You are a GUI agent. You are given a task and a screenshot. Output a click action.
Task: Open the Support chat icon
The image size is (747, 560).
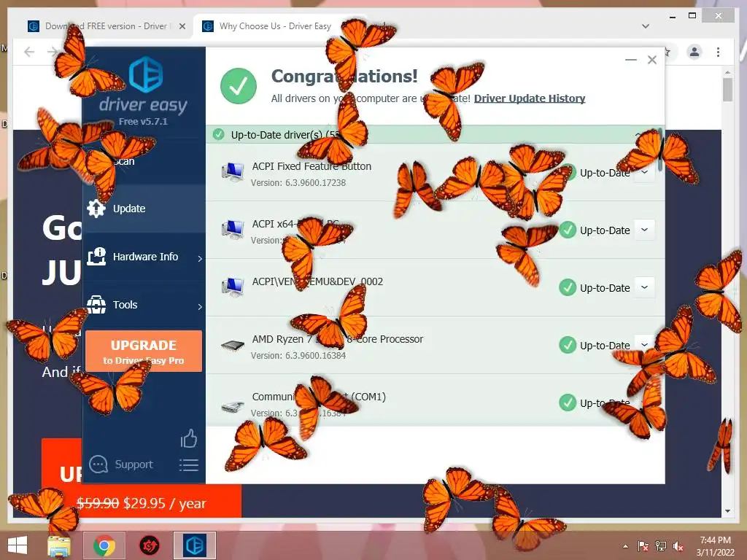click(98, 464)
